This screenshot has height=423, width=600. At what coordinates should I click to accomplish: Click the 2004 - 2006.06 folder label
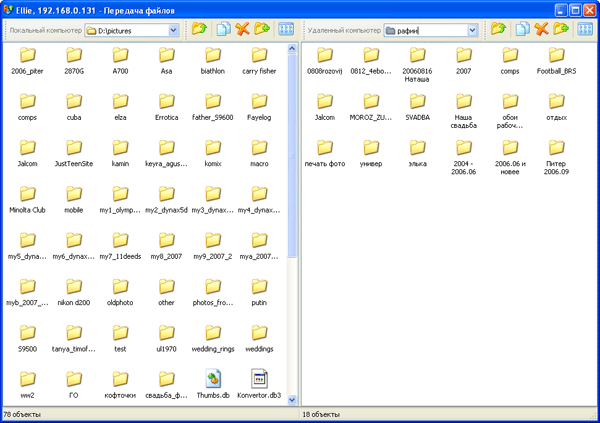(x=463, y=168)
